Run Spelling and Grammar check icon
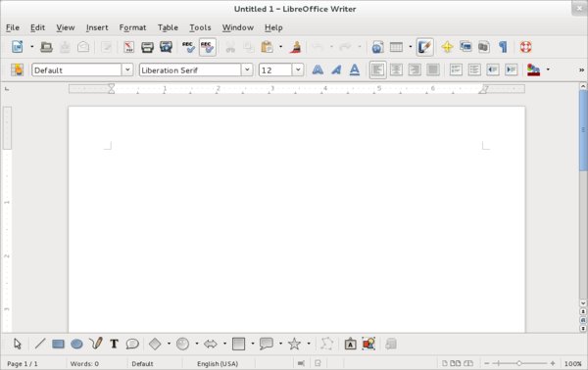 [x=188, y=47]
